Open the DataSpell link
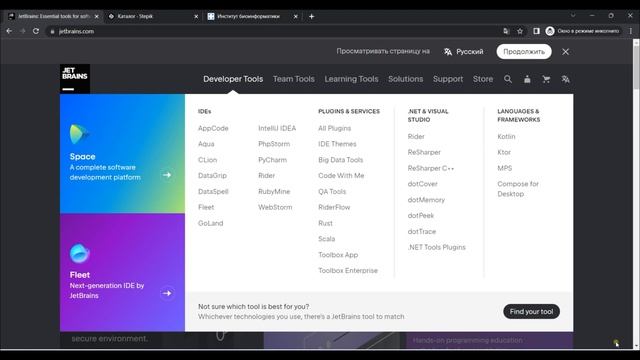The image size is (640, 360). [213, 191]
